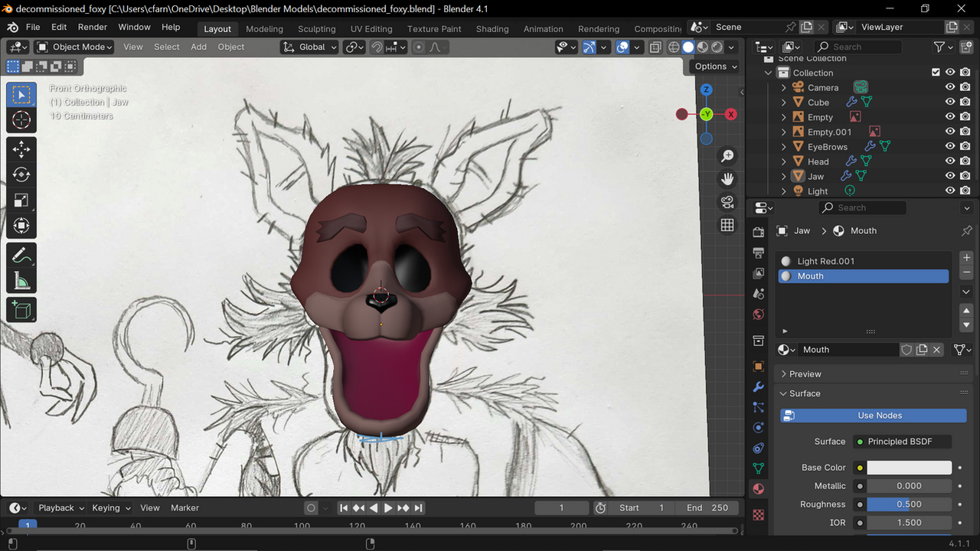980x551 pixels.
Task: Open the Object Data mesh properties tab
Action: click(x=759, y=468)
